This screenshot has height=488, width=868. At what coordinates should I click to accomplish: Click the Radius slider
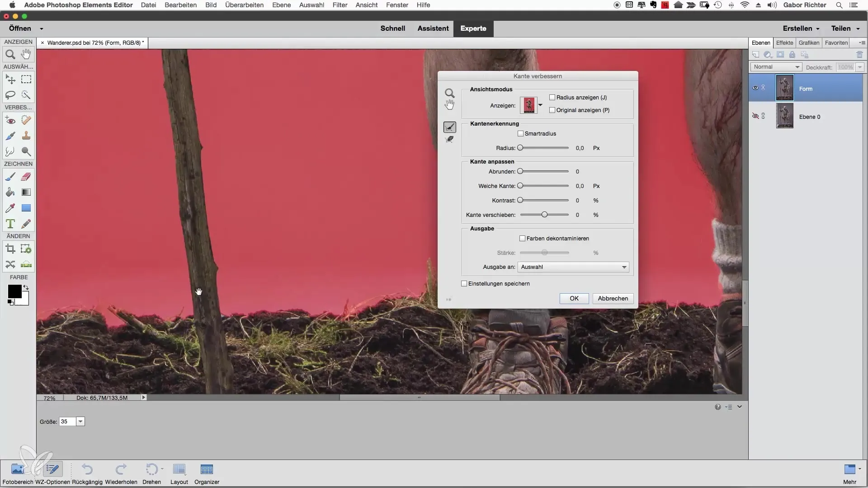[544, 148]
